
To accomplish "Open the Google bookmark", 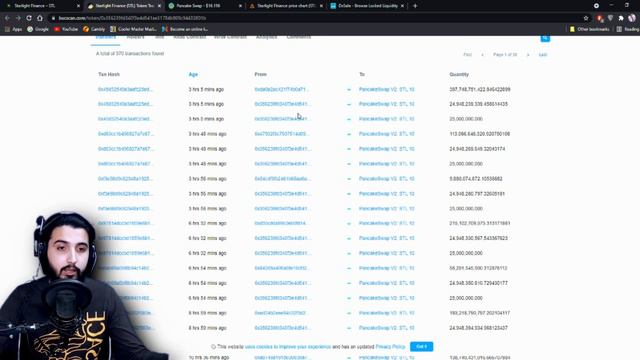I will coord(38,29).
